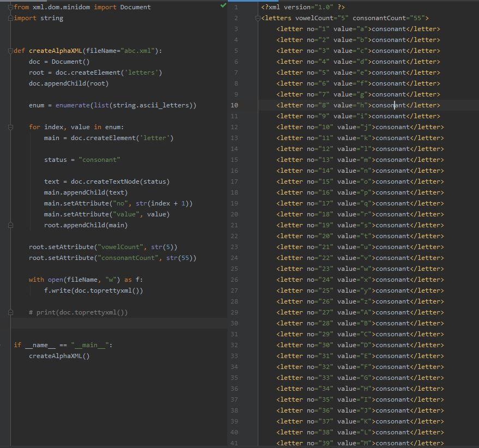Click 'text = doc.createTextNode(status)' line
This screenshot has width=479, height=448.
(107, 181)
